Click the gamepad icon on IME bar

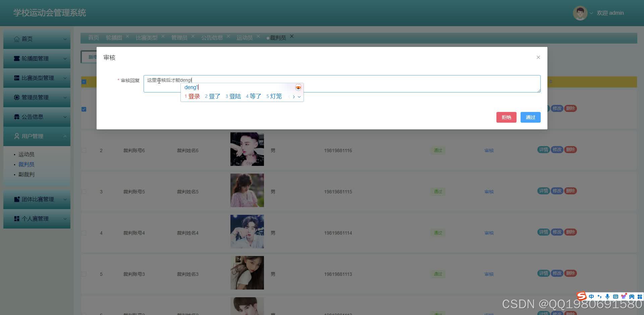click(x=632, y=297)
